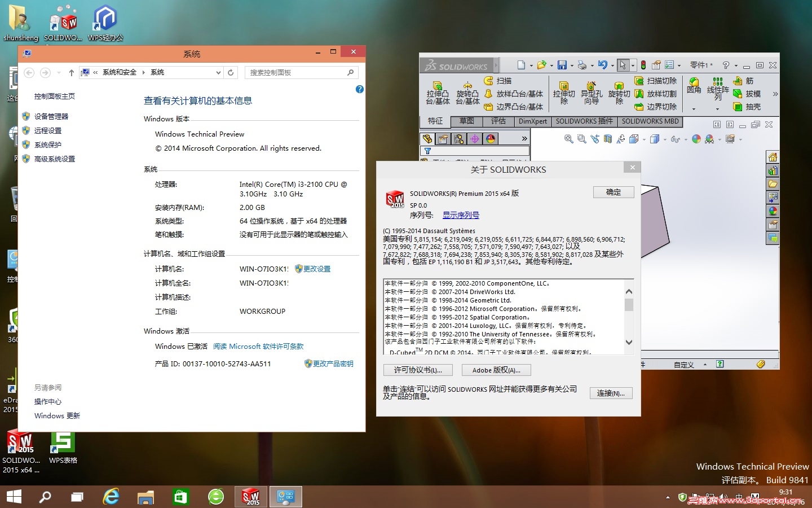This screenshot has height=508, width=812.
Task: Create a new SolidWorks document
Action: tap(521, 65)
